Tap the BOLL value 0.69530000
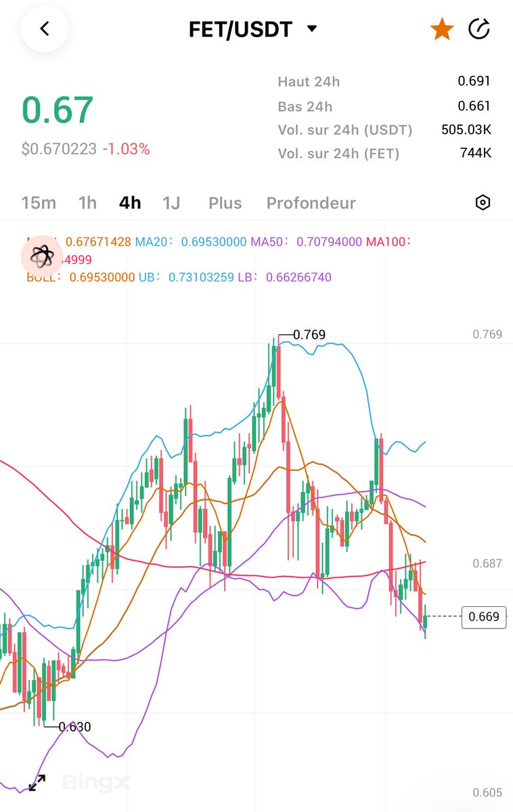Viewport: 513px width, 812px height. tap(102, 277)
